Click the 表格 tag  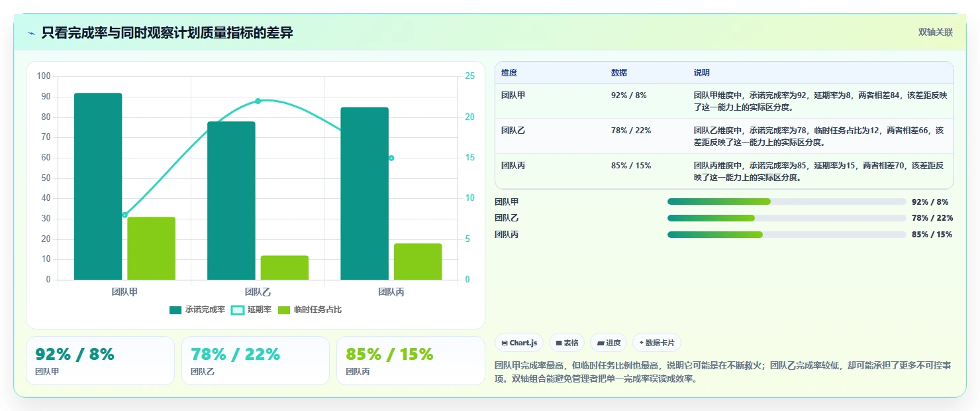coord(567,343)
